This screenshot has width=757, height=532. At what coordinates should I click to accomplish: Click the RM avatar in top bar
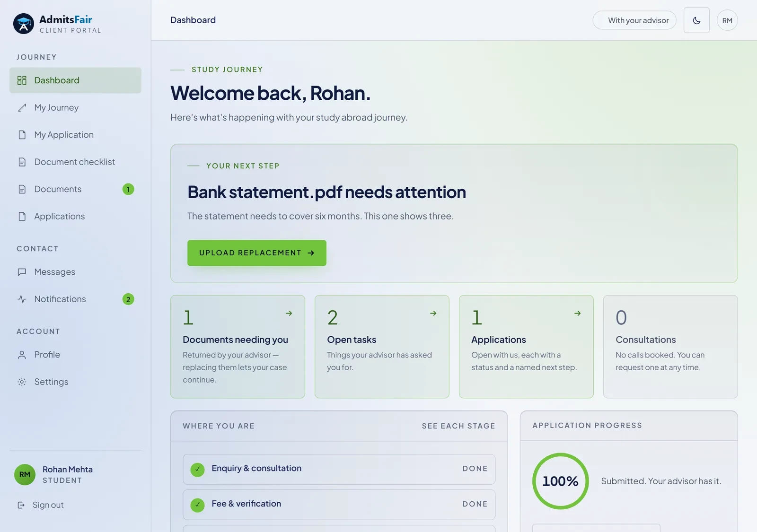pos(727,20)
